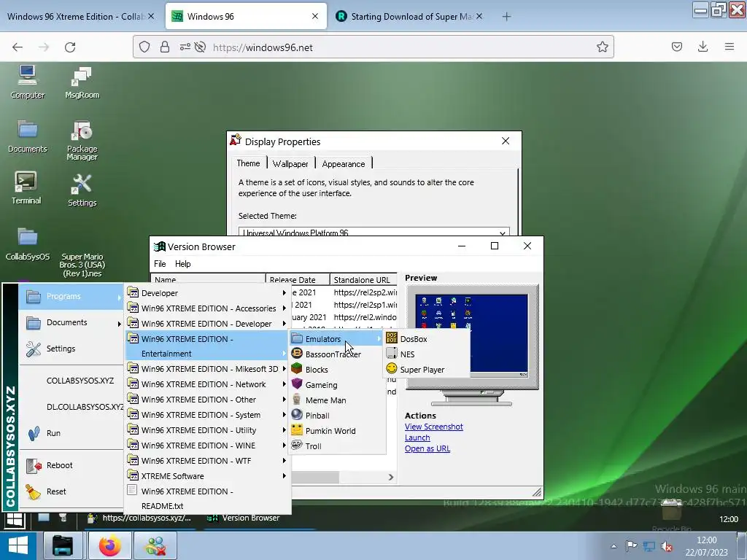Launch Package Manager from desktop

tap(82, 140)
